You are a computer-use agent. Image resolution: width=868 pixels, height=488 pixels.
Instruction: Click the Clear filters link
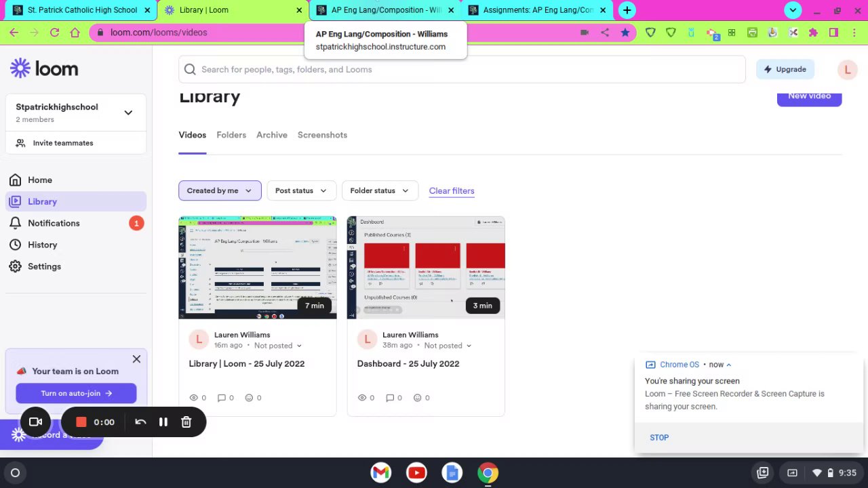pyautogui.click(x=452, y=190)
